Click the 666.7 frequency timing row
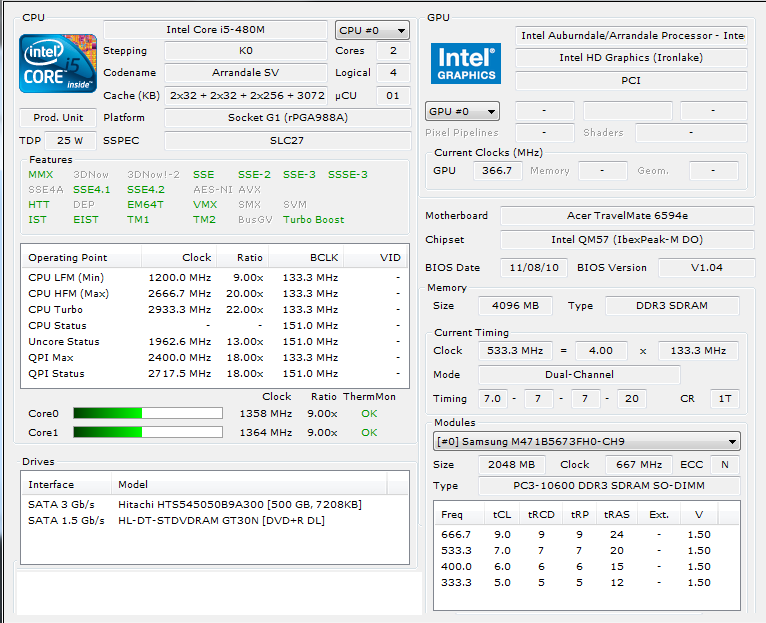Screen dimensions: 766x623 pyautogui.click(x=586, y=535)
